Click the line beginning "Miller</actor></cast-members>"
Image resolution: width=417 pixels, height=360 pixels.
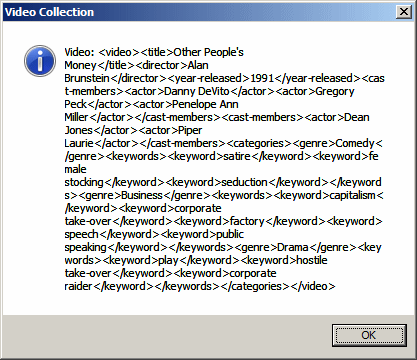click(x=217, y=117)
